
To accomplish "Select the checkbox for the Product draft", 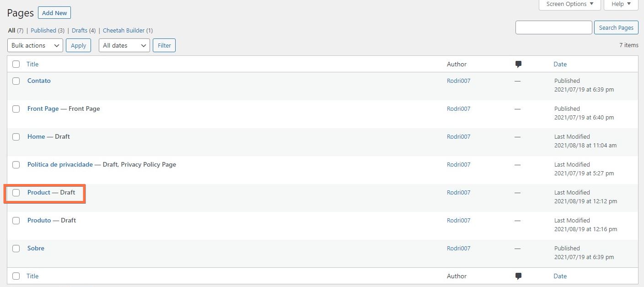I will coord(16,193).
